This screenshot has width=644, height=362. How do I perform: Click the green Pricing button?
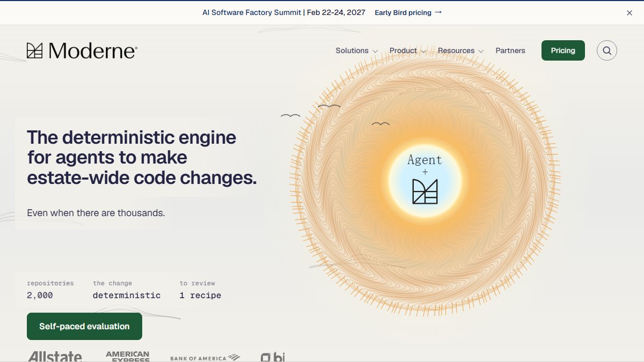pos(563,50)
